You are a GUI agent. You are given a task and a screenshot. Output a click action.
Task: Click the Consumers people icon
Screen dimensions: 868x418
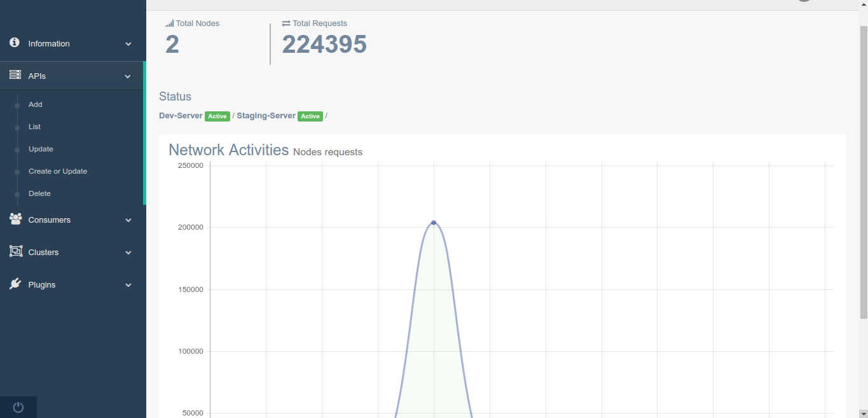click(16, 219)
